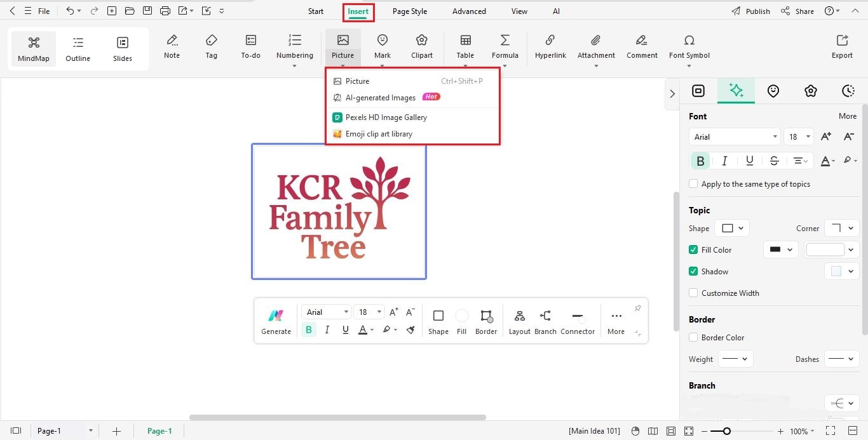Switch to the Advanced tab

[469, 11]
